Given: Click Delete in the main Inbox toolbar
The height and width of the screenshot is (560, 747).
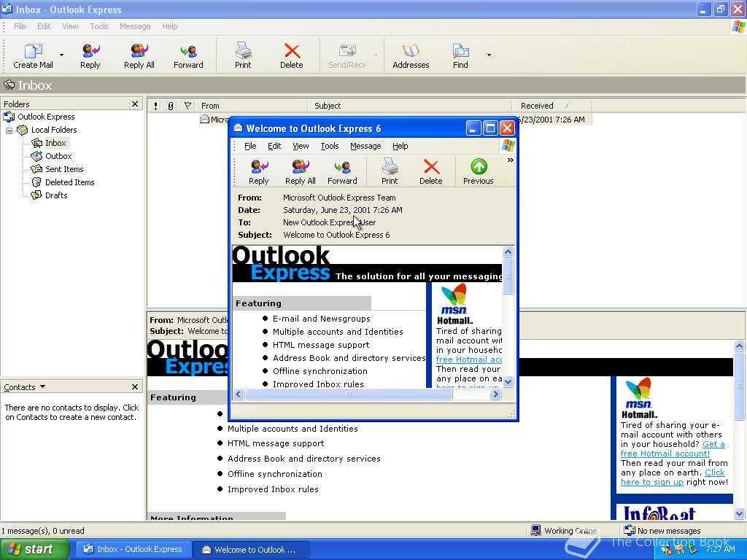Looking at the screenshot, I should (292, 55).
